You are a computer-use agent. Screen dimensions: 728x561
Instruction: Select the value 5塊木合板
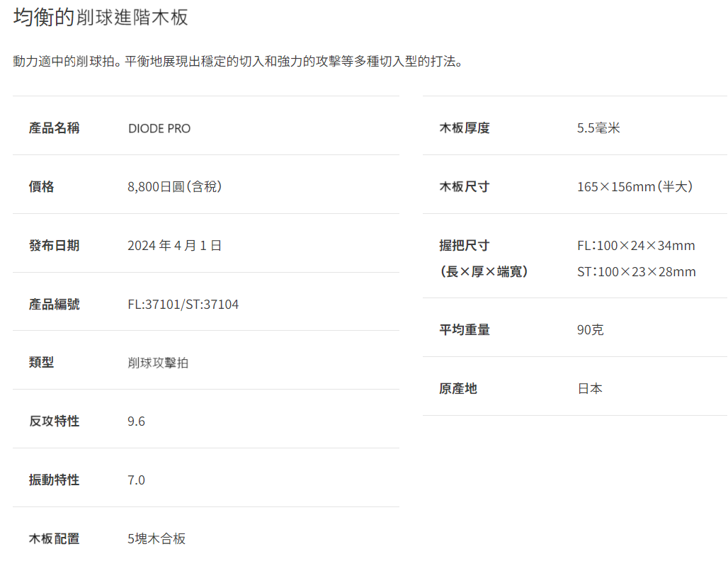click(157, 539)
